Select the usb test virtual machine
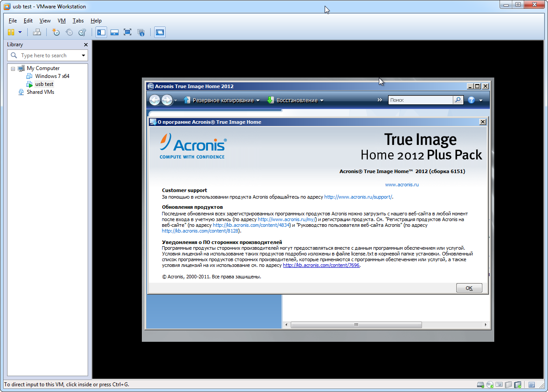548x392 pixels. (x=44, y=84)
